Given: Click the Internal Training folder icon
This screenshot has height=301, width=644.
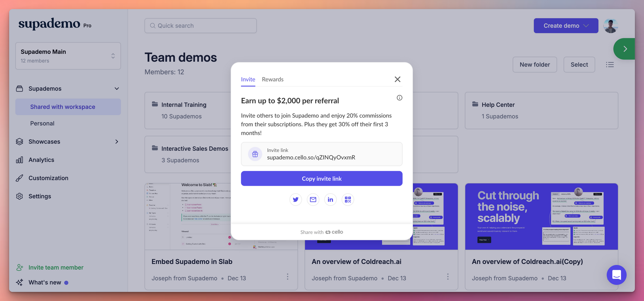Looking at the screenshot, I should [x=155, y=104].
